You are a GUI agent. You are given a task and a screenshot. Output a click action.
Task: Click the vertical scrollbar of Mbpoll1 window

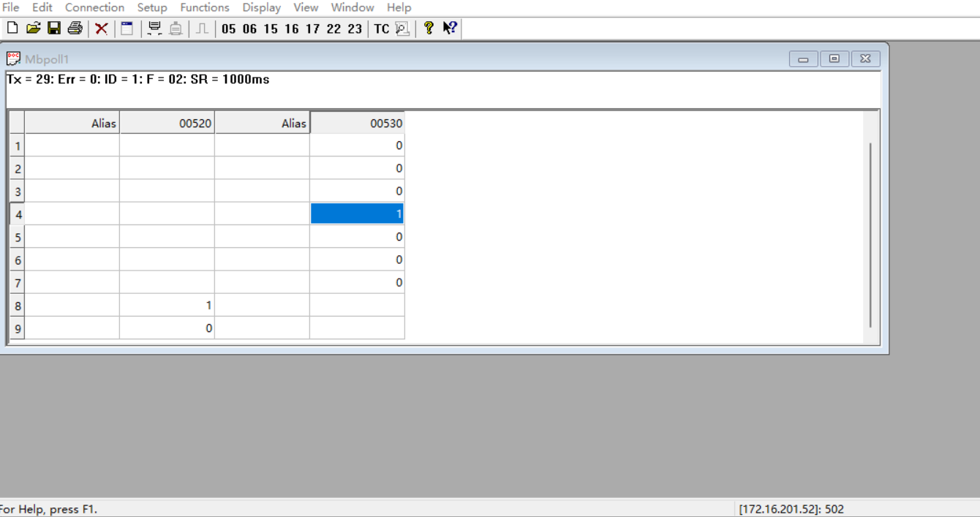point(870,234)
